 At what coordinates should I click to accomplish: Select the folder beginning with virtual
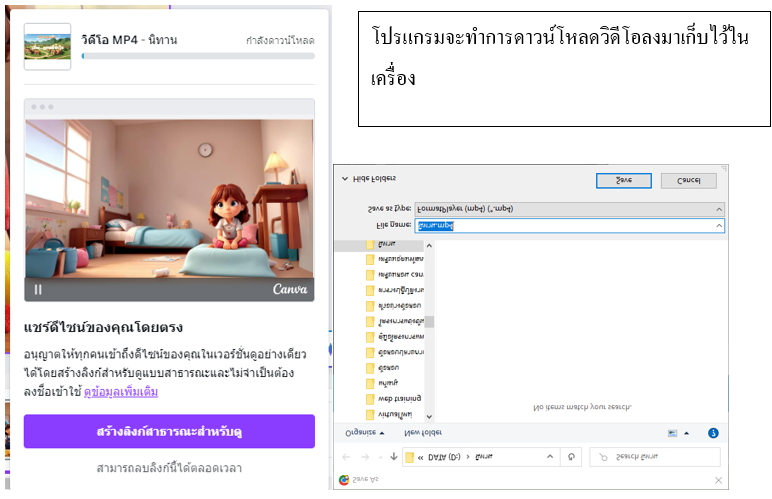pos(389,414)
